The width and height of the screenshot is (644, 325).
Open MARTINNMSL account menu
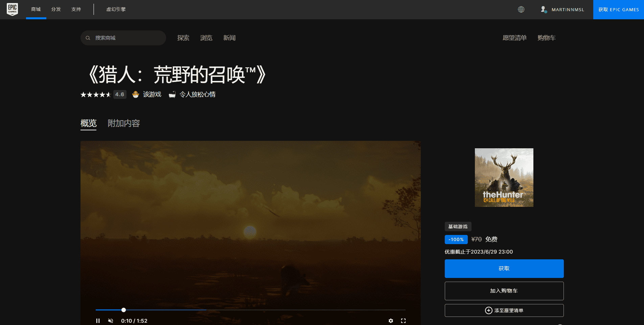[568, 9]
